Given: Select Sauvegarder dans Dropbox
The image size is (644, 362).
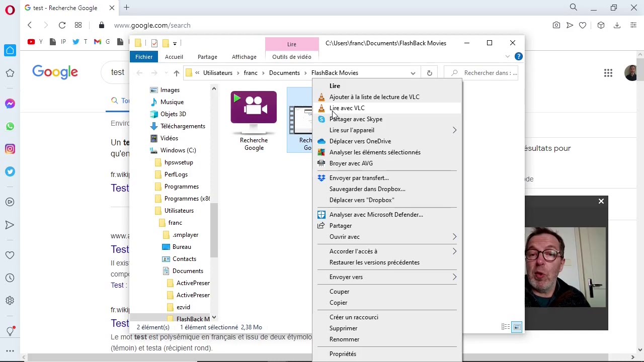Looking at the screenshot, I should 386,189.
